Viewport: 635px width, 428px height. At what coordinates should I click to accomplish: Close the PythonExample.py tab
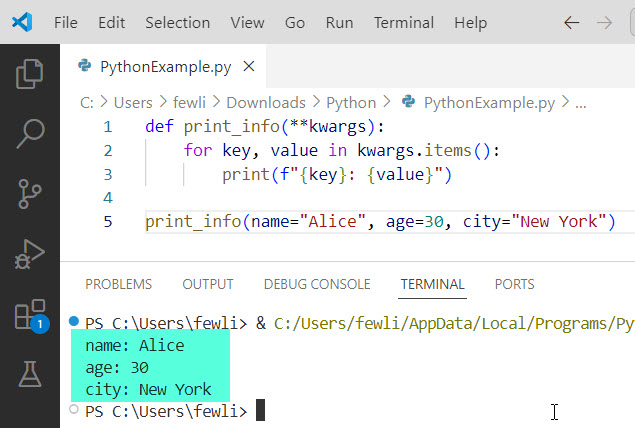(x=249, y=66)
